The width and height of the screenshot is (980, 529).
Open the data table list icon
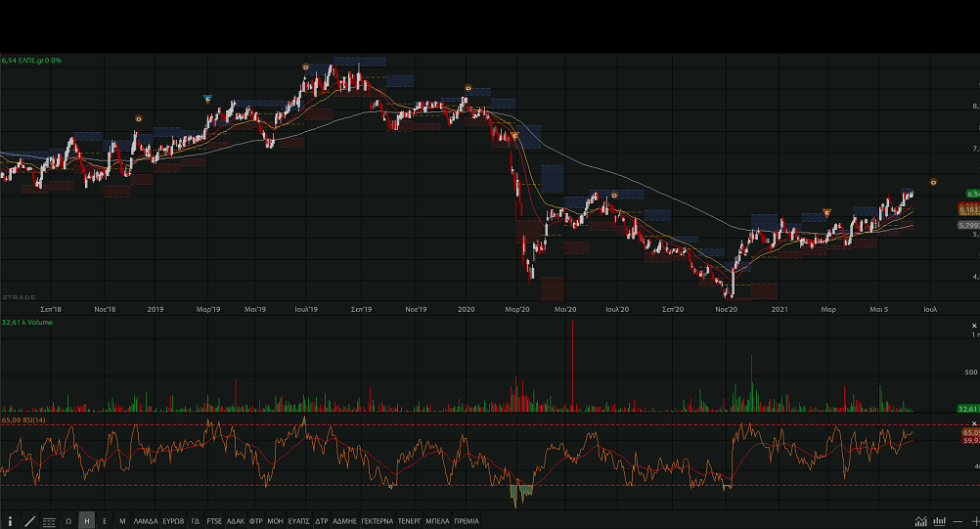[x=49, y=521]
